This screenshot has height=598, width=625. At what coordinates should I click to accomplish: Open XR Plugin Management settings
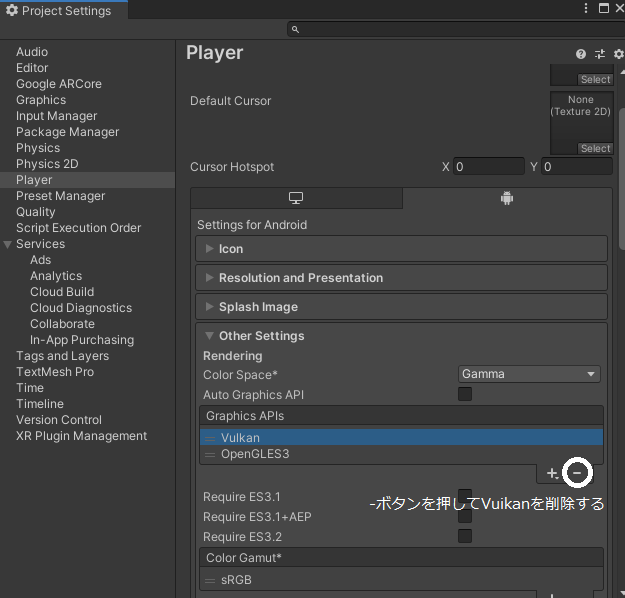click(81, 436)
